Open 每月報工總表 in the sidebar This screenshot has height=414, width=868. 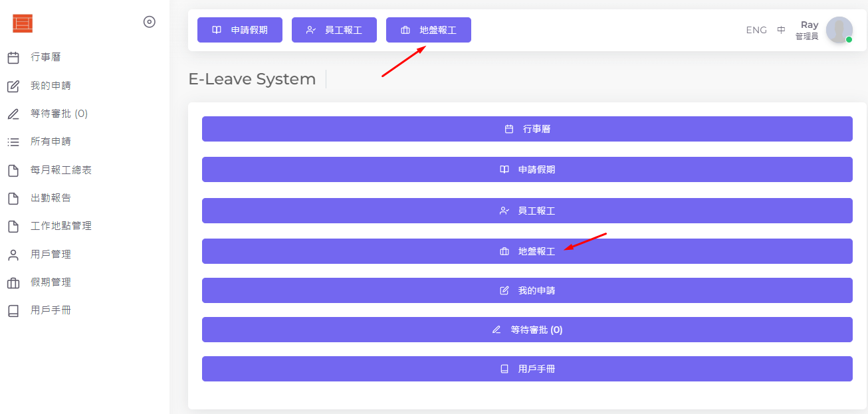click(x=61, y=170)
